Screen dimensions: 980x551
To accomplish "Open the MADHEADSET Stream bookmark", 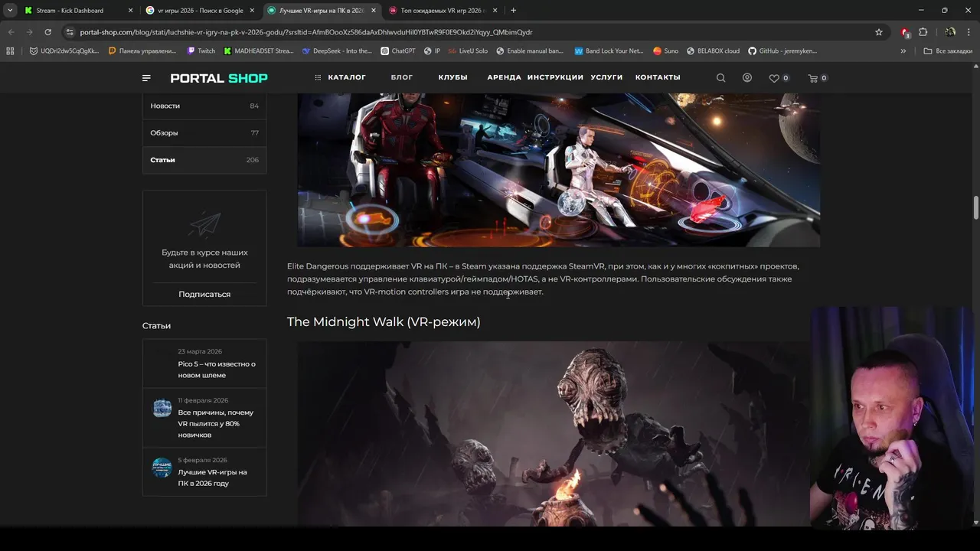I will [259, 51].
